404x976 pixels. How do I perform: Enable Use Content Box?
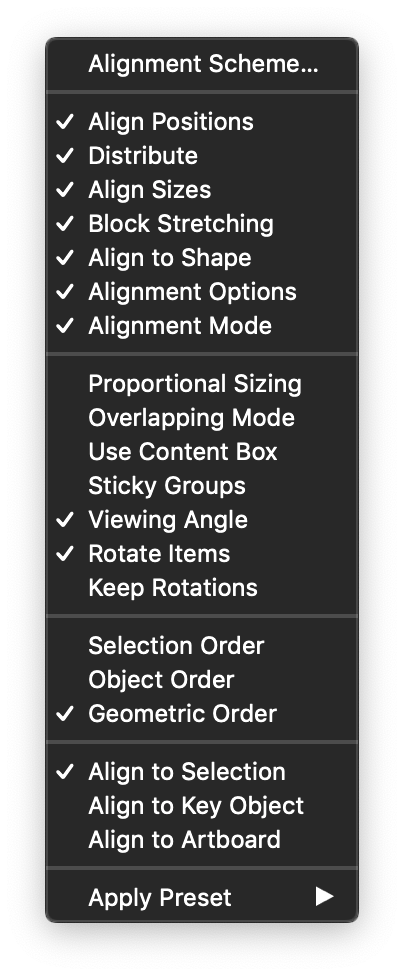click(202, 452)
